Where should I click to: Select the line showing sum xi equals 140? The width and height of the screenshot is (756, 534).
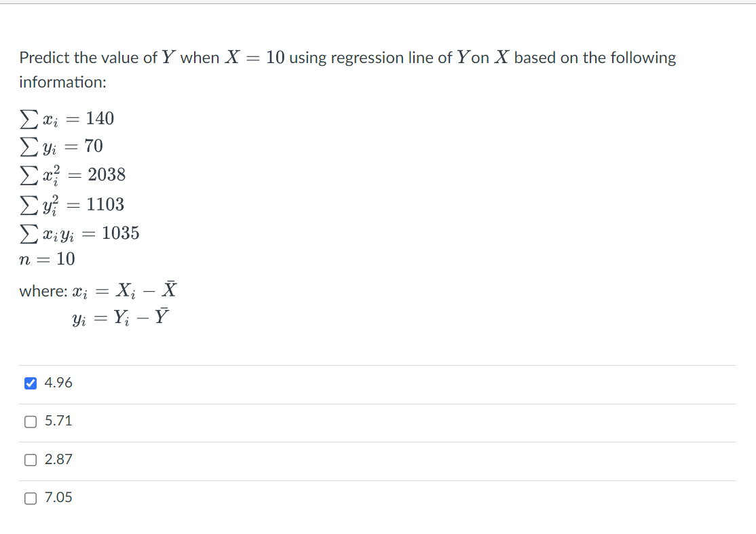pyautogui.click(x=66, y=117)
